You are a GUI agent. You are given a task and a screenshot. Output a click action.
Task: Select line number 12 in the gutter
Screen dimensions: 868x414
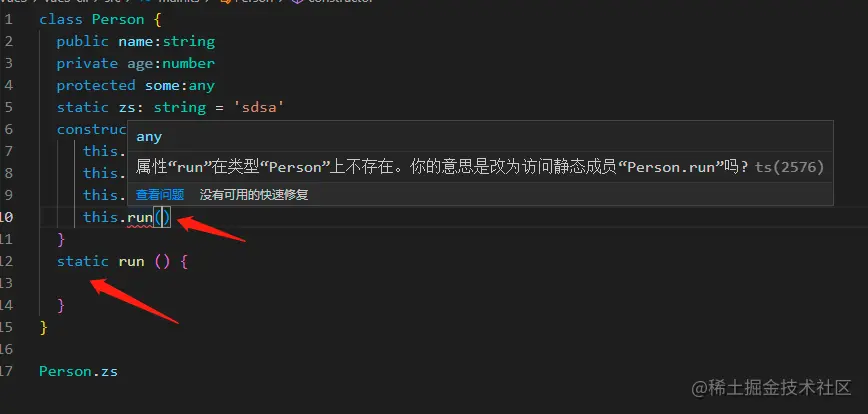(6, 261)
